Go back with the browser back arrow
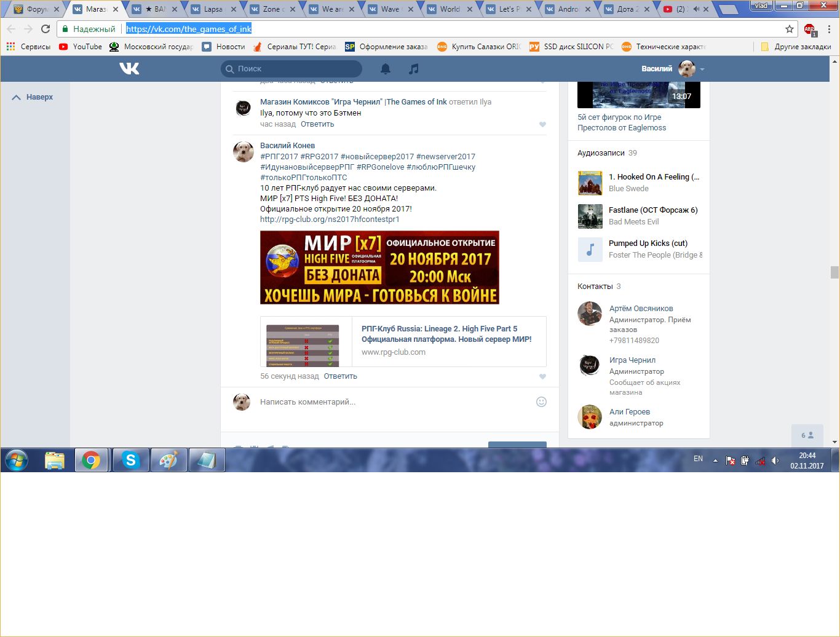The width and height of the screenshot is (840, 637). [11, 29]
